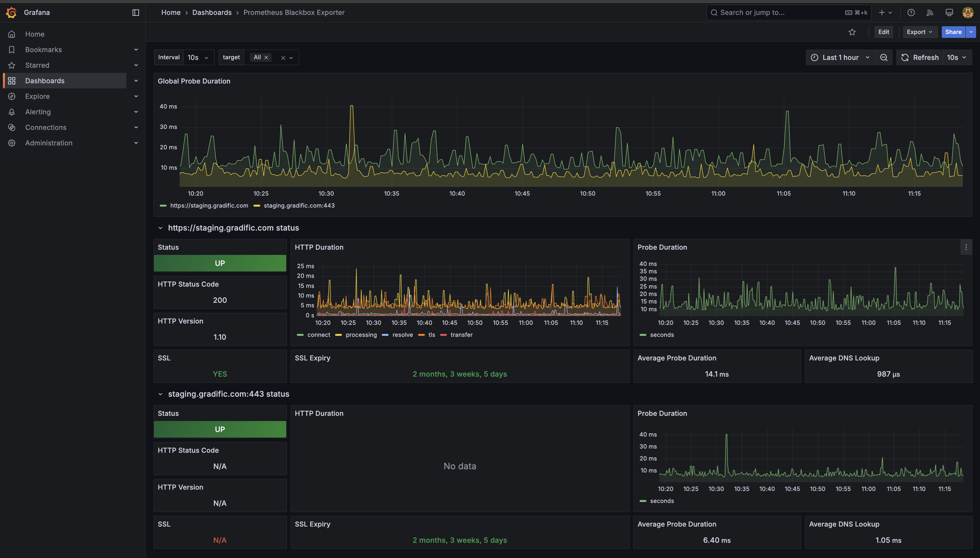The width and height of the screenshot is (980, 558).
Task: Click the SSL YES value
Action: coord(220,374)
